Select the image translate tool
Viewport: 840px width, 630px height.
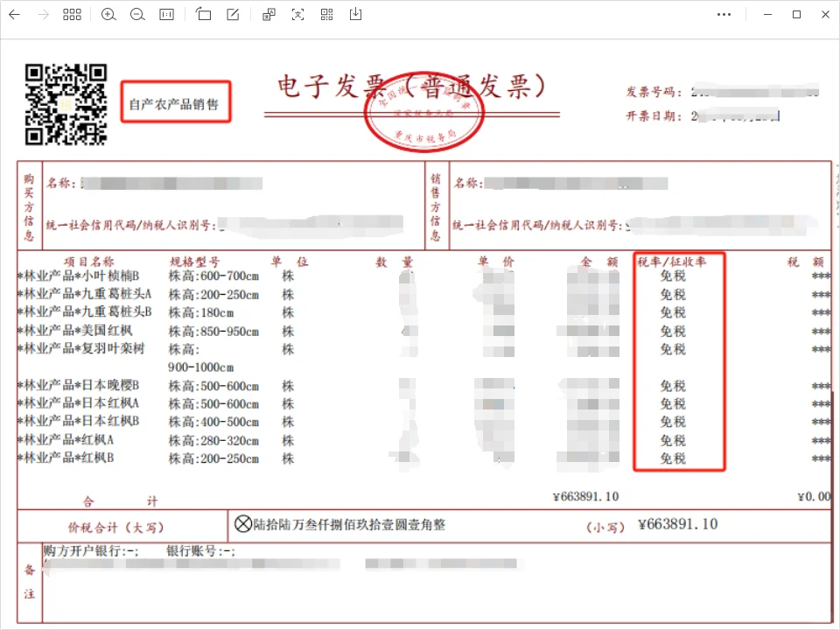[x=268, y=14]
